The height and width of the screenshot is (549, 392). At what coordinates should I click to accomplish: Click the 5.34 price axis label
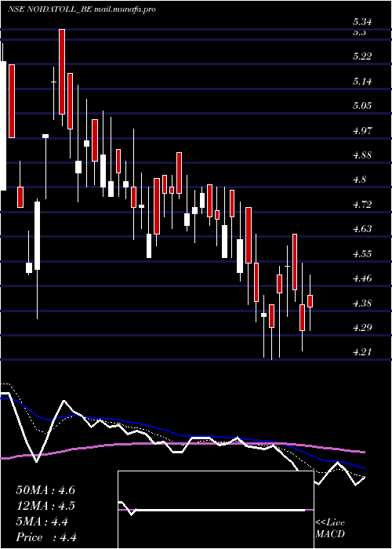click(362, 22)
